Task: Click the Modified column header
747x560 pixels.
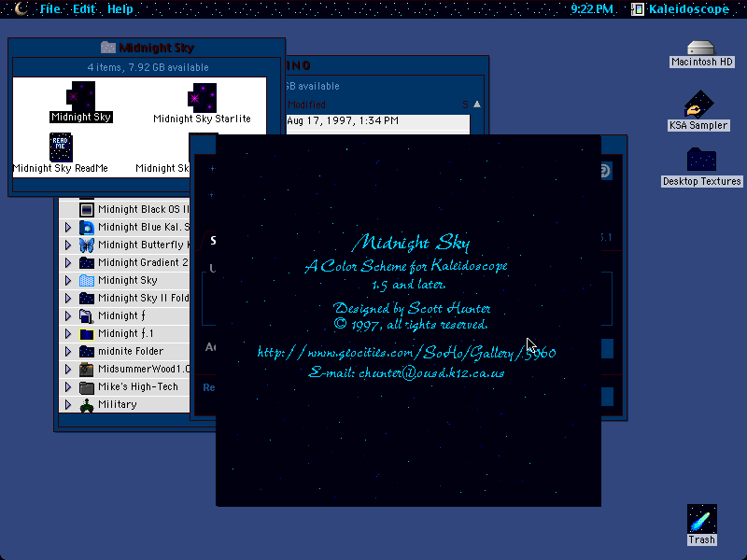Action: point(306,105)
